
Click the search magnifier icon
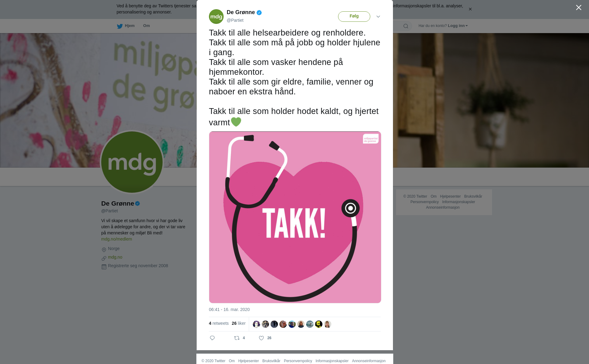[406, 26]
